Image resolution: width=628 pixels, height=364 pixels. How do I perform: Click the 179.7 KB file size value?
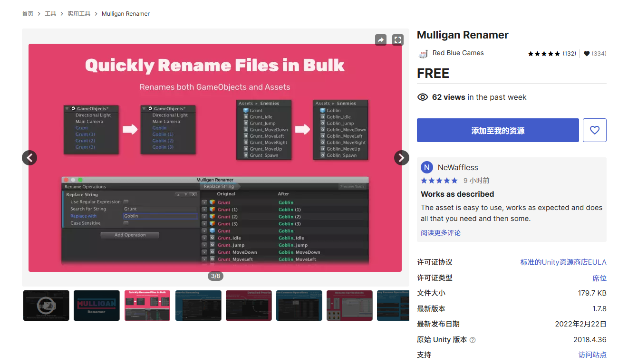pyautogui.click(x=592, y=293)
